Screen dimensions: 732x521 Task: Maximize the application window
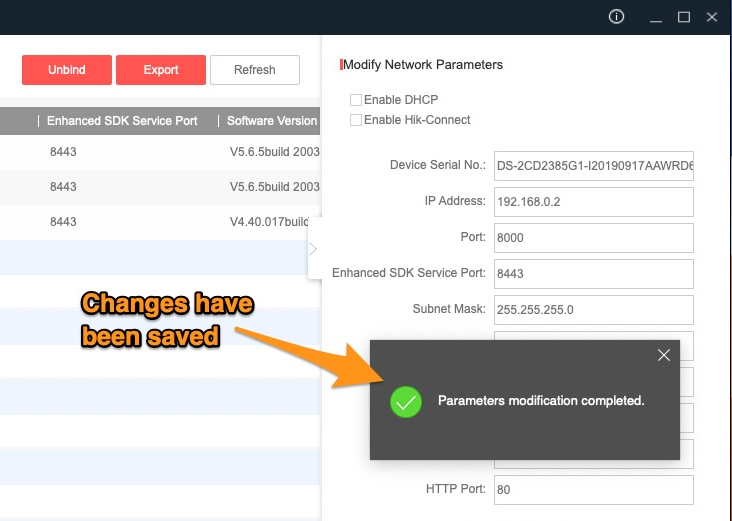(684, 17)
